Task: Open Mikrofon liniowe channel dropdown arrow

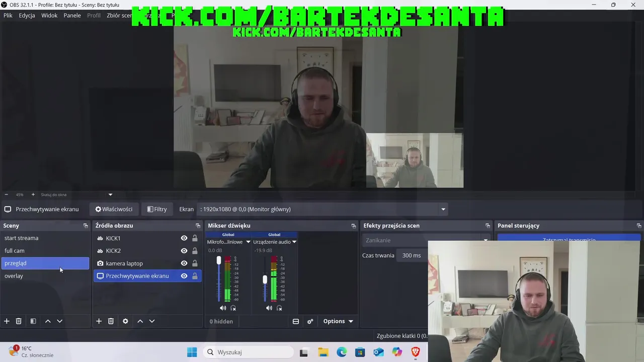Action: tap(248, 242)
